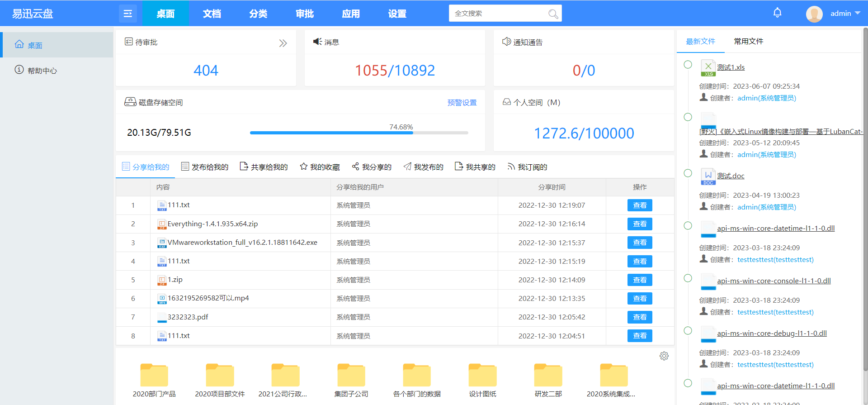Switch to the 常用文件 tab
Image resolution: width=868 pixels, height=405 pixels.
pyautogui.click(x=748, y=42)
